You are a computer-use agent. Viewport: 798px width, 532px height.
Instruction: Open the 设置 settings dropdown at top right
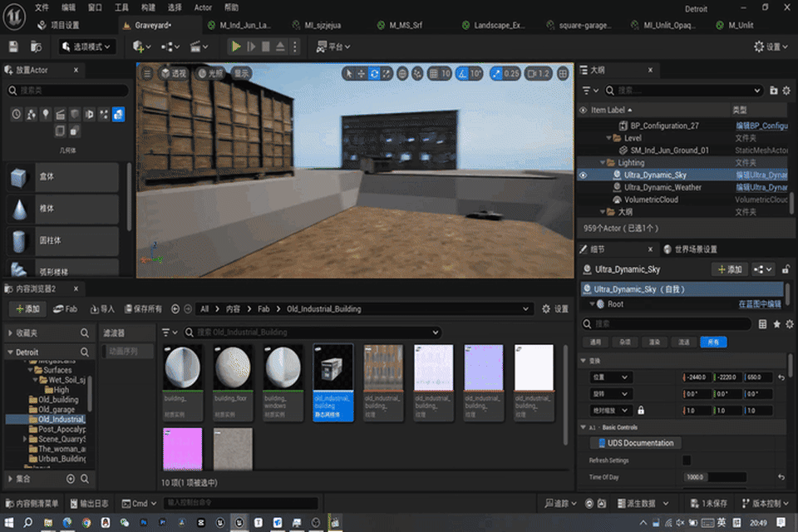tap(771, 47)
